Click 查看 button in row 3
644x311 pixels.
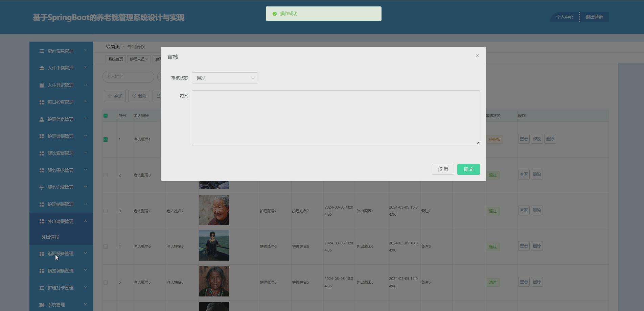click(x=524, y=210)
